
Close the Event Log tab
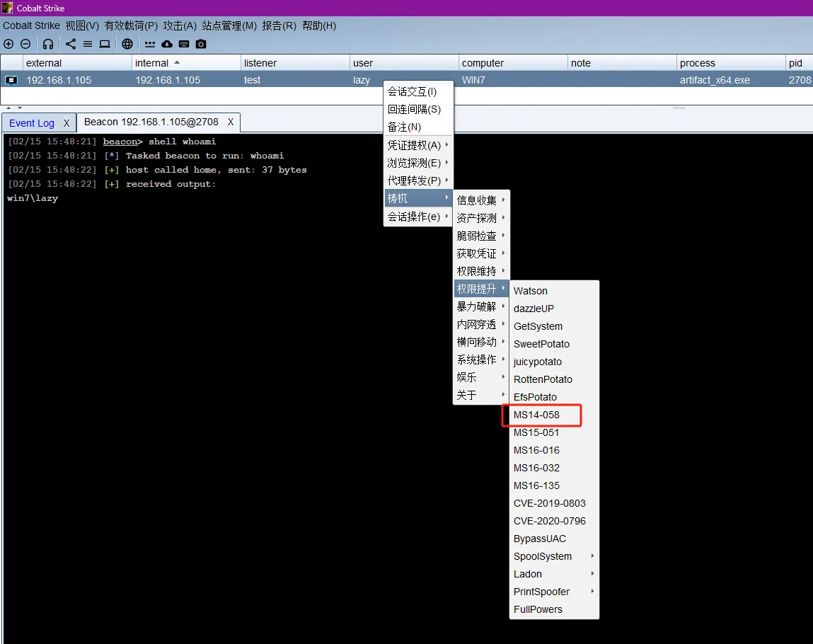coord(67,123)
